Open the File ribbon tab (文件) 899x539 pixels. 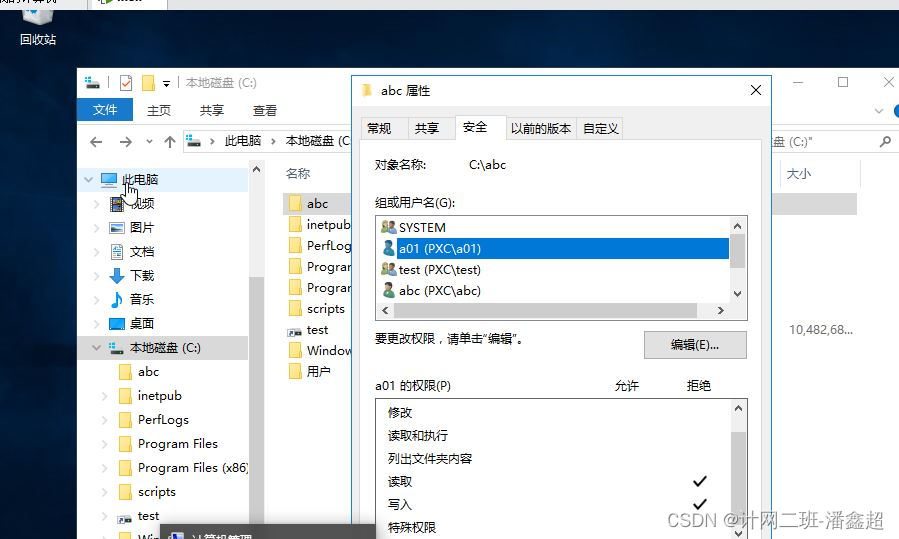pyautogui.click(x=105, y=110)
